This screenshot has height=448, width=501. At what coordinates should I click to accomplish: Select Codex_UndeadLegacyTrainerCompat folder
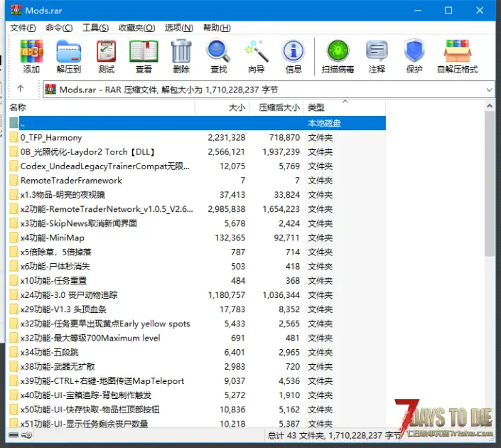coord(105,166)
